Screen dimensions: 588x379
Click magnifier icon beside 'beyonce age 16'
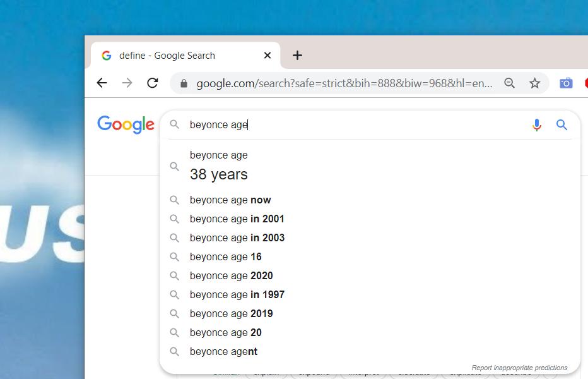174,256
